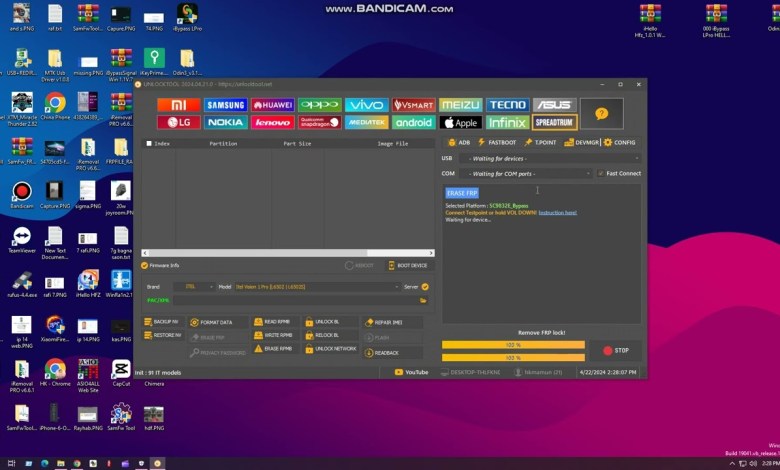Select the Infinix brand tile

tap(507, 122)
